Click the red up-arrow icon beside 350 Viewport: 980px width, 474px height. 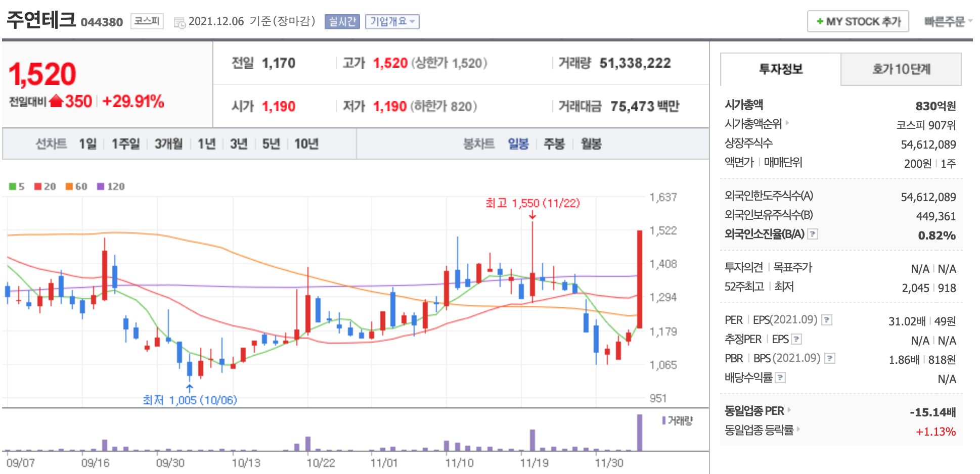tap(56, 101)
